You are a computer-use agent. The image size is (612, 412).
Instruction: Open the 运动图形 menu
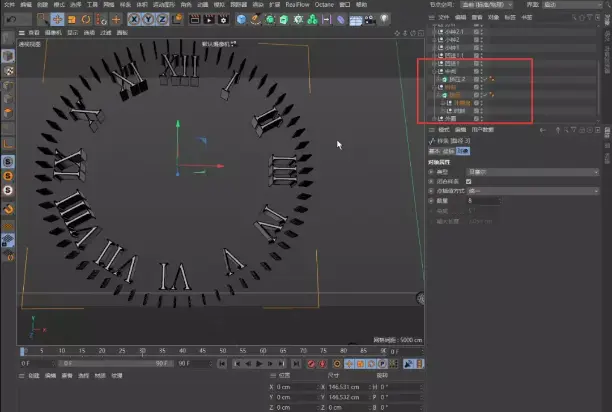164,5
